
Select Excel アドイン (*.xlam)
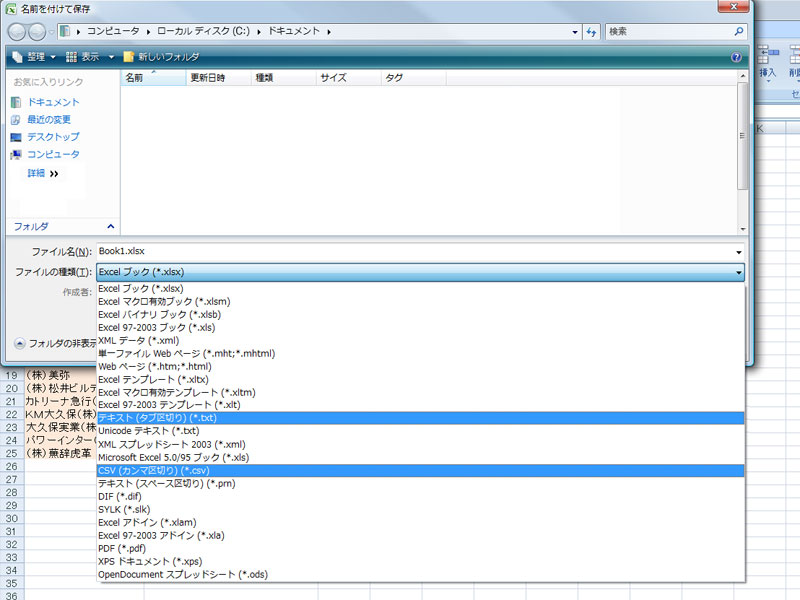click(x=420, y=522)
